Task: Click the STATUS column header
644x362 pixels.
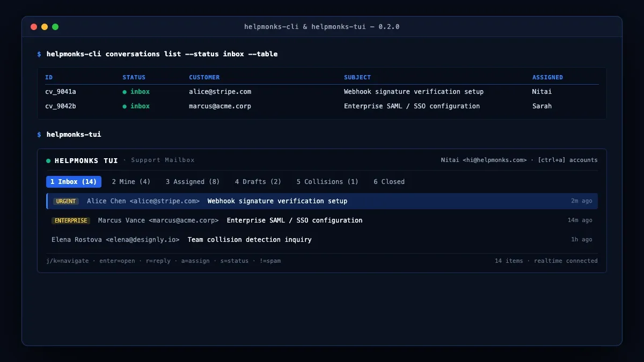Action: (134, 77)
